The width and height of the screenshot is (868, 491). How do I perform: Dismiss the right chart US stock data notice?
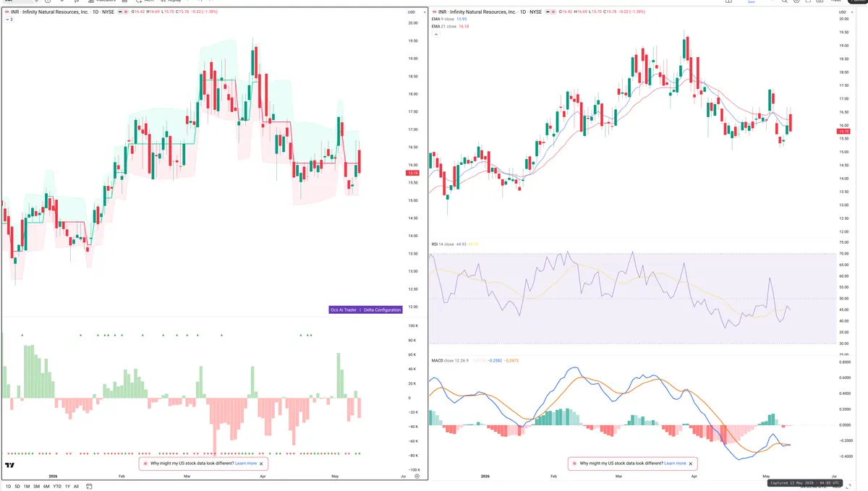(x=692, y=463)
